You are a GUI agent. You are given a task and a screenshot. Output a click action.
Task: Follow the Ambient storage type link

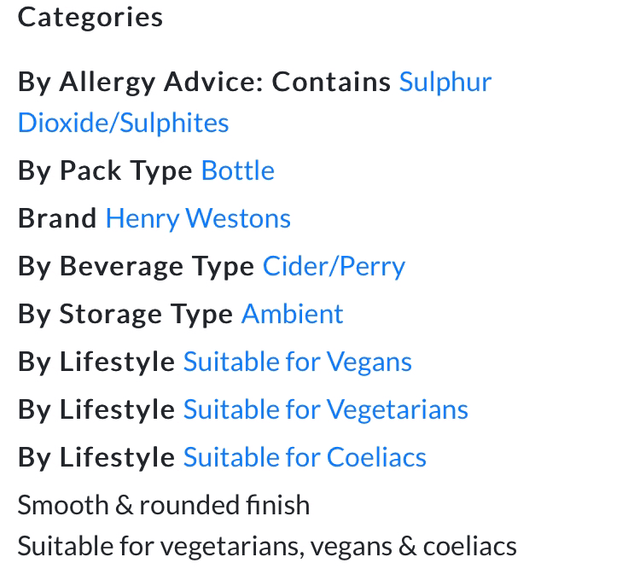(x=292, y=314)
